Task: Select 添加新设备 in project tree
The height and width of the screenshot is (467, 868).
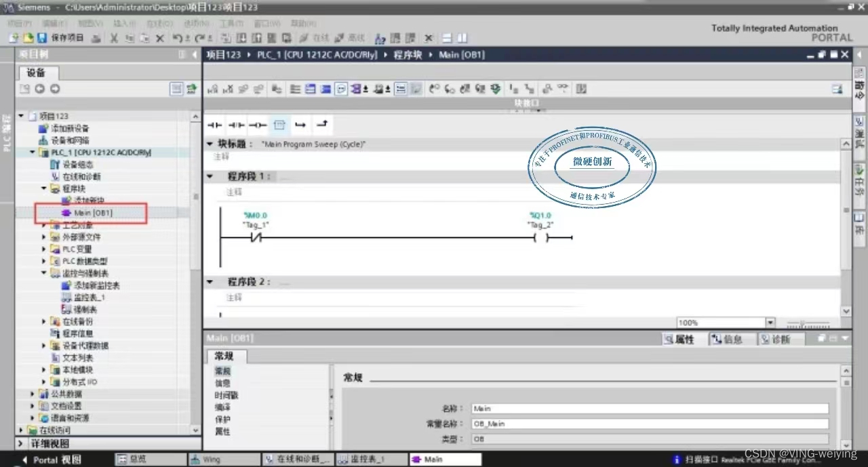Action: [x=70, y=128]
